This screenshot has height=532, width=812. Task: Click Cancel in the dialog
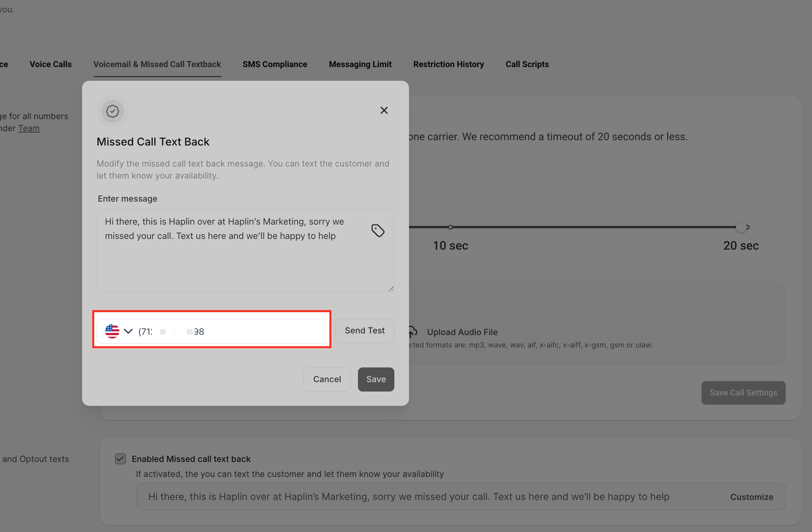[327, 379]
